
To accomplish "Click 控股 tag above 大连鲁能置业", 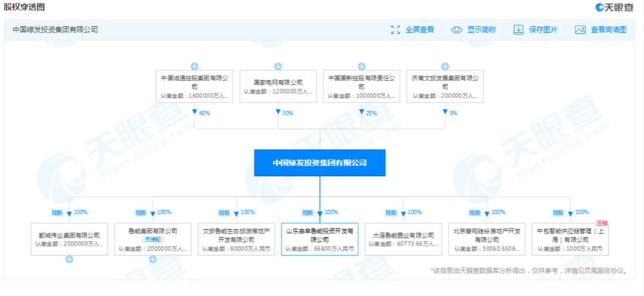I will pyautogui.click(x=391, y=213).
